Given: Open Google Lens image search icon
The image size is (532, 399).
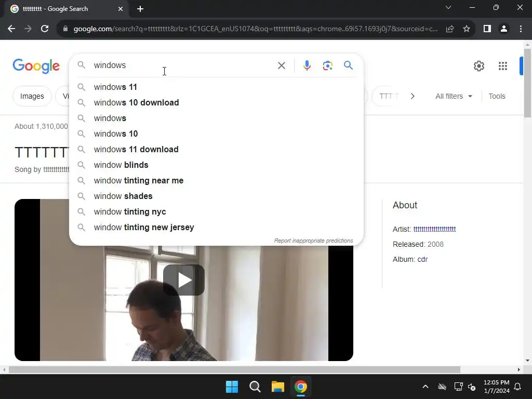Looking at the screenshot, I should [327, 65].
